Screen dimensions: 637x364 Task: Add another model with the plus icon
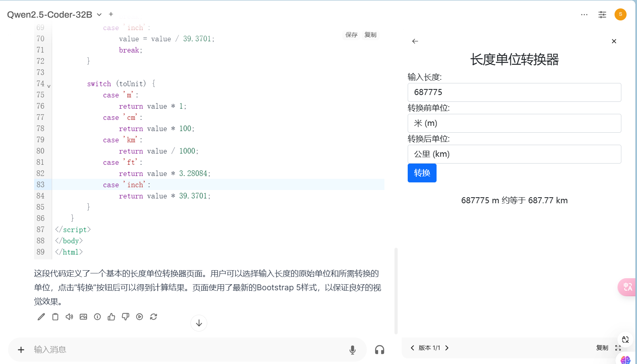tap(111, 14)
